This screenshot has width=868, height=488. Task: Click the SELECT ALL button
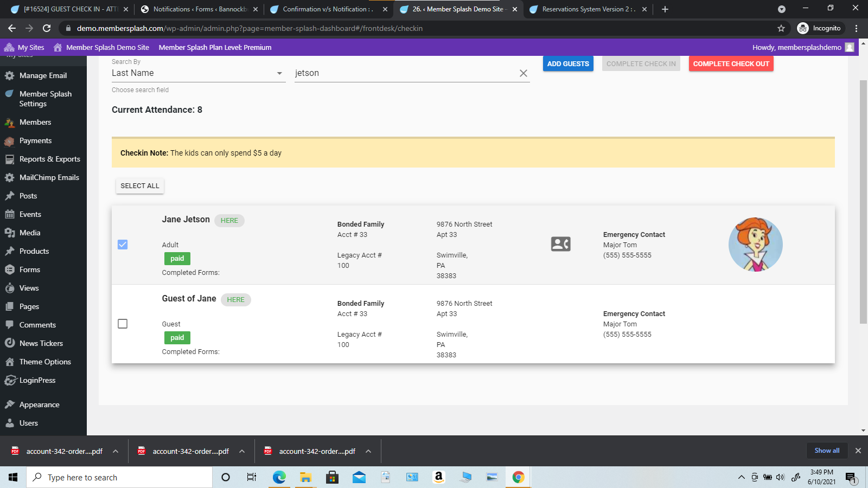click(x=140, y=186)
